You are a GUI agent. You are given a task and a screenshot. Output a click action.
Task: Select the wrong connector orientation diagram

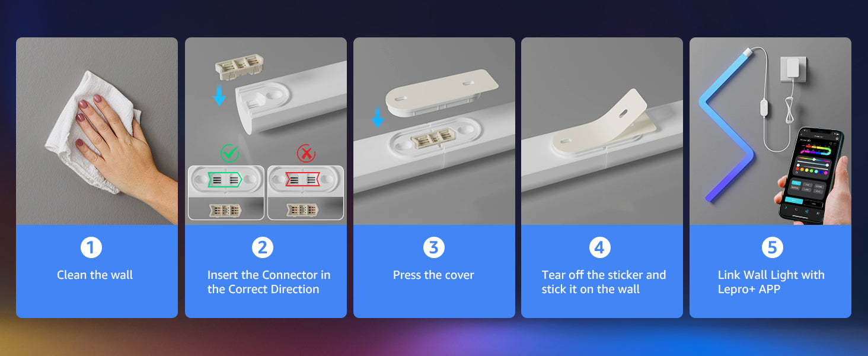305,193
